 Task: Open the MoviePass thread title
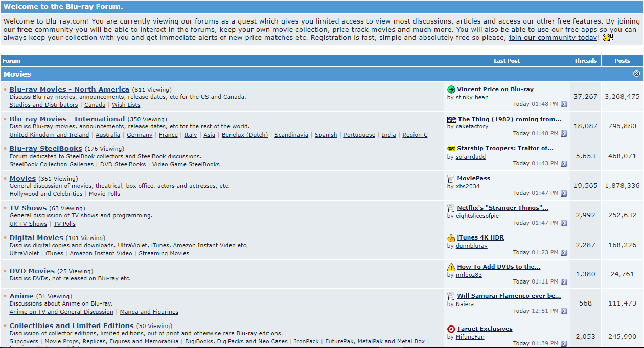[x=474, y=178]
